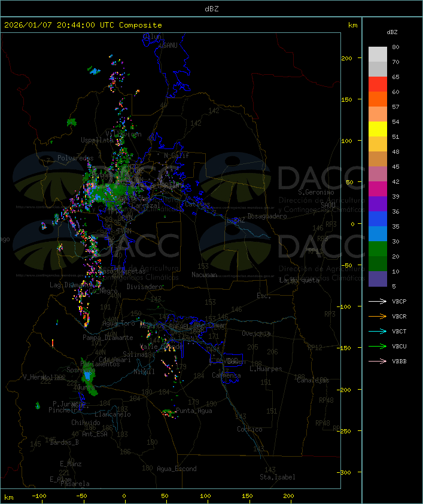
Task: Click the dBZ heading above the color scale
Action: (x=392, y=32)
